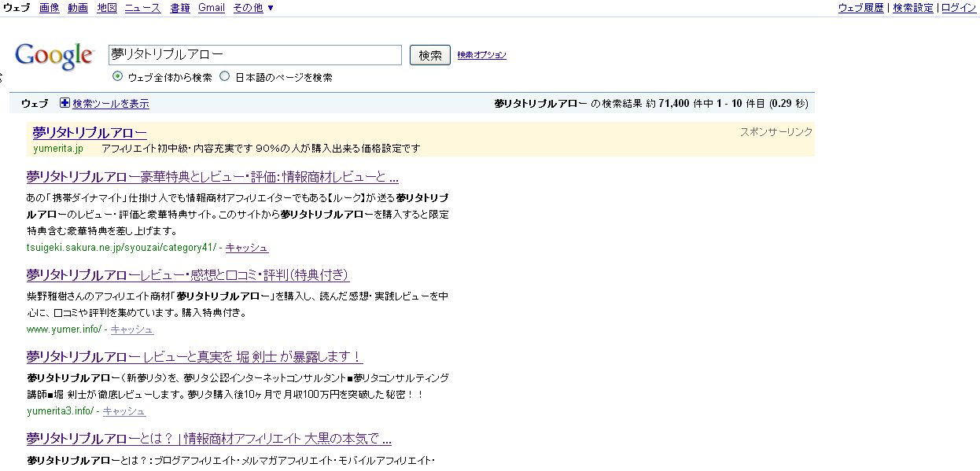Open 検索オプション link
Screen dimensions: 980x471
tap(481, 55)
